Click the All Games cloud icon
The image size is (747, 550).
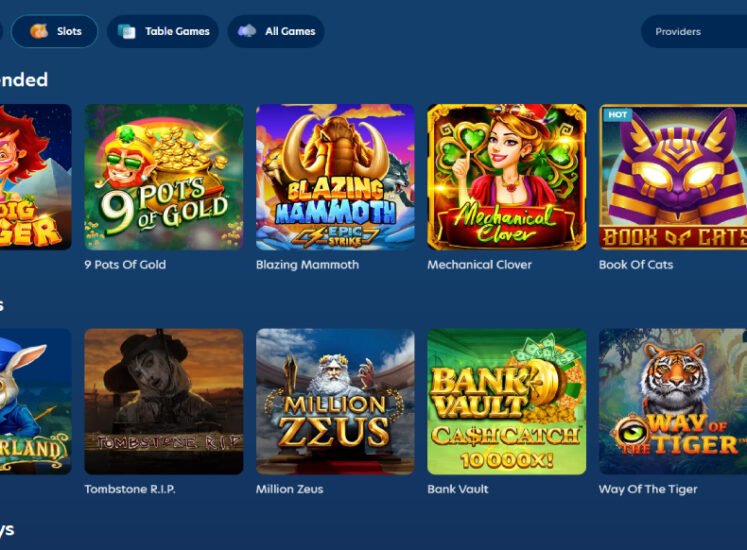(247, 31)
